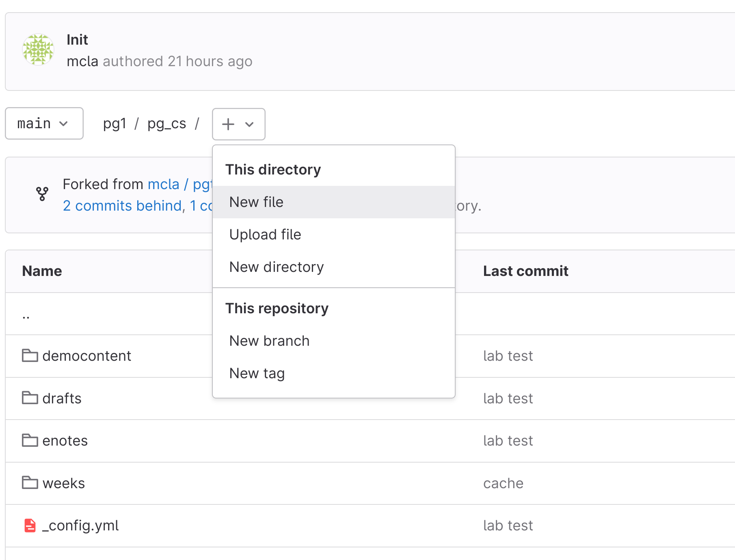
Task: Open 'lab test' commit for enotes
Action: tap(508, 441)
